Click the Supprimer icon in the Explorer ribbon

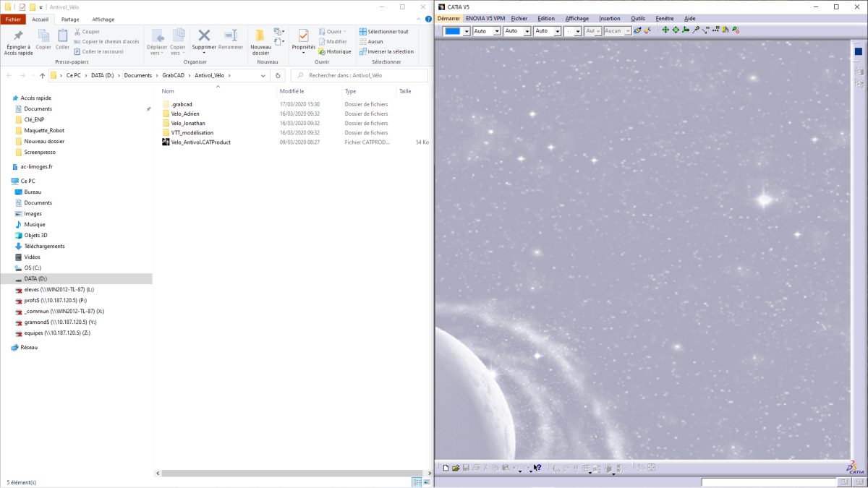pyautogui.click(x=204, y=35)
